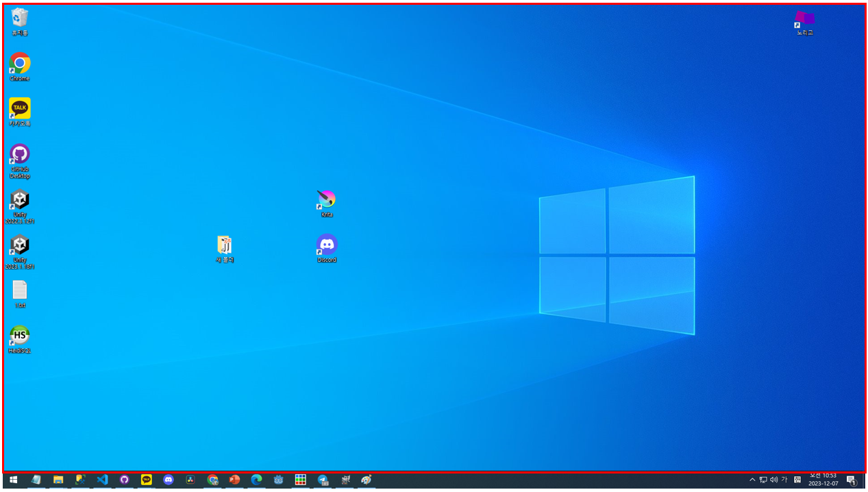Open DaVinci Resolve from the taskbar
The width and height of the screenshot is (868, 492).
pos(190,480)
